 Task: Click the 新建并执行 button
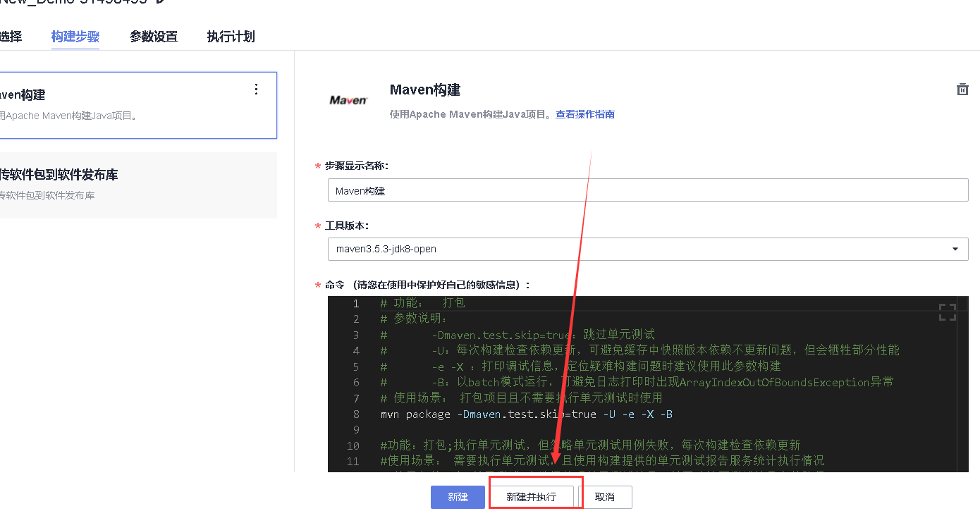[531, 497]
